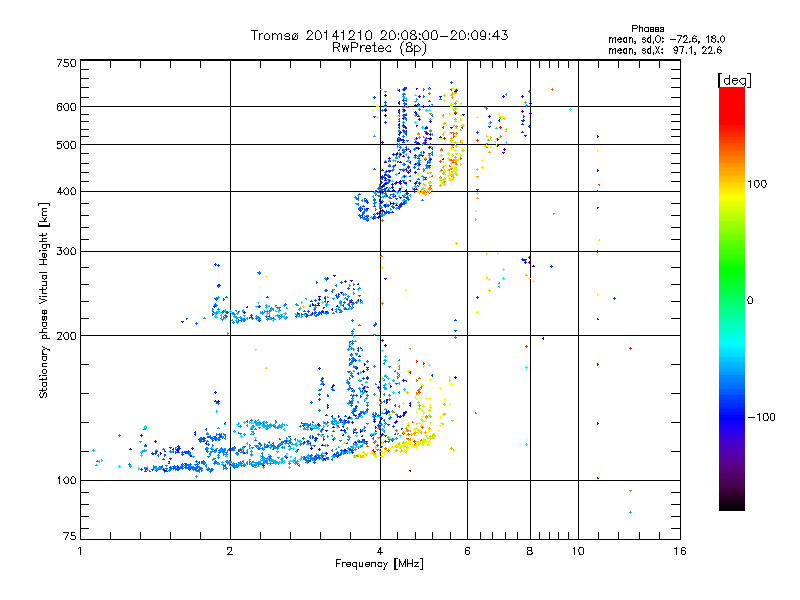Click the x-axis tick label "16"
This screenshot has height=600, width=800.
tap(680, 551)
